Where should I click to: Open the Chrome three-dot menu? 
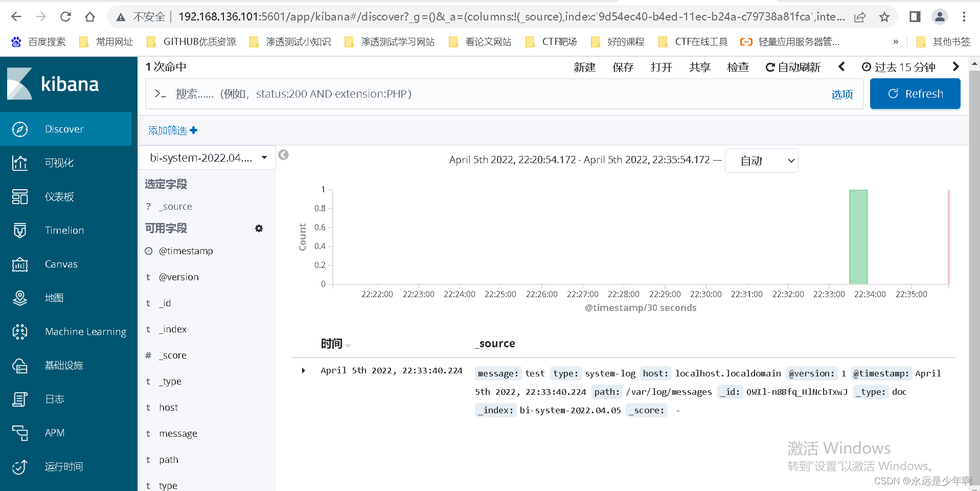[x=964, y=17]
